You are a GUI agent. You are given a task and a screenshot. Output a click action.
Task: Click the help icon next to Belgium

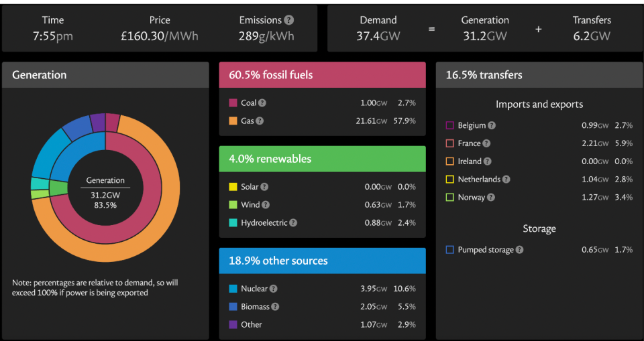pos(492,125)
